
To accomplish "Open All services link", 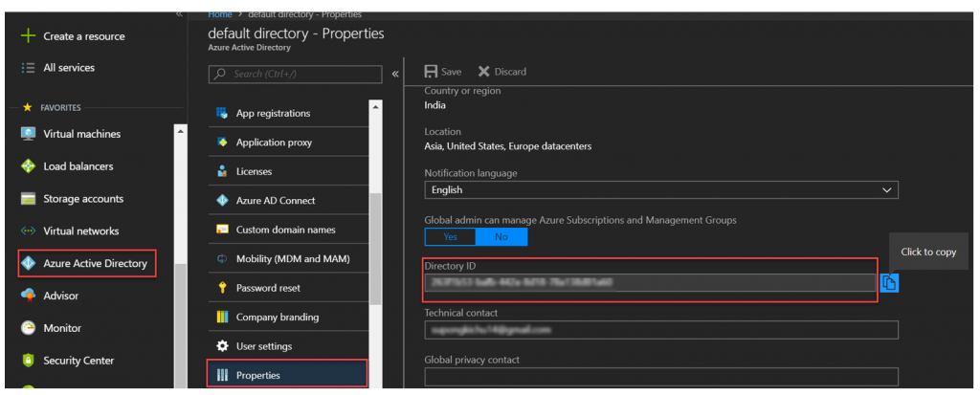I will click(x=69, y=68).
